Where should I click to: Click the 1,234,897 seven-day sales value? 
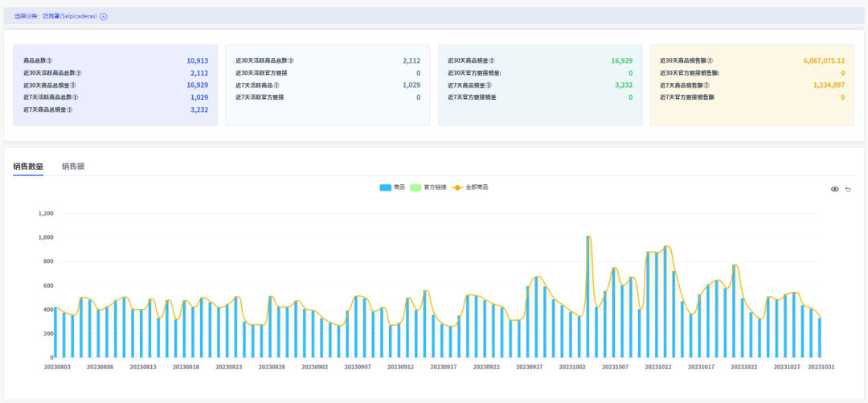tap(829, 84)
